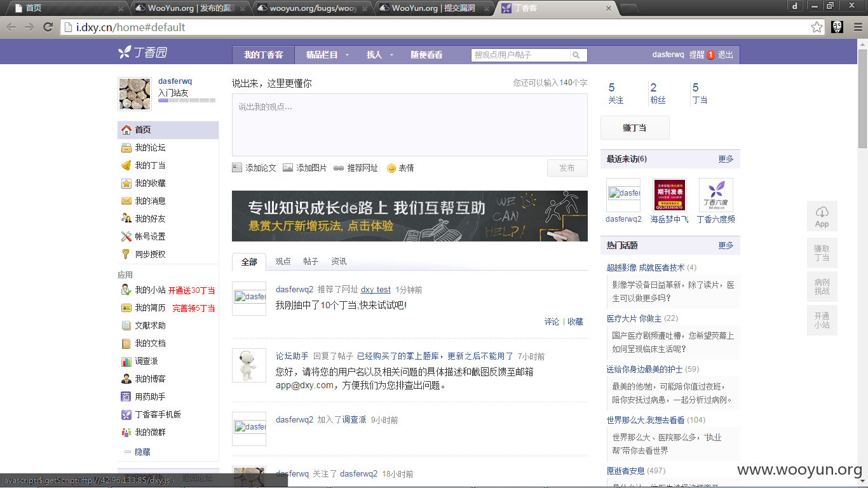The height and width of the screenshot is (488, 868).
Task: Click the 文献求助 document icon
Action: [x=126, y=325]
